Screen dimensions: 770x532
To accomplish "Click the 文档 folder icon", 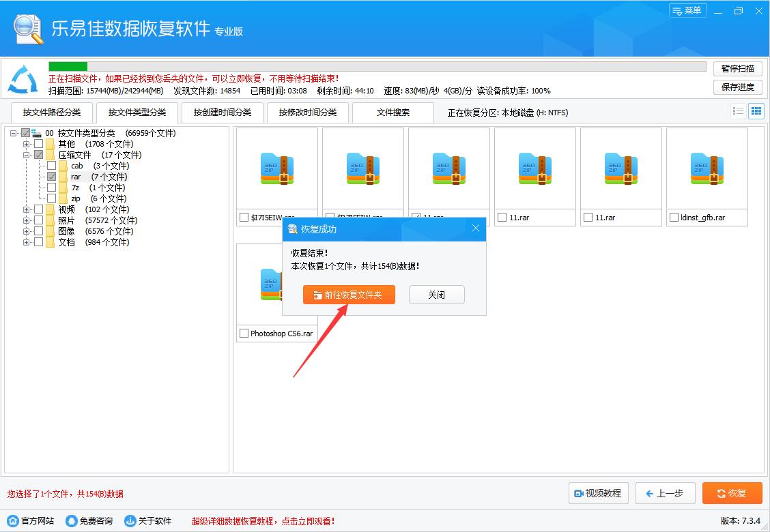I will tap(50, 242).
